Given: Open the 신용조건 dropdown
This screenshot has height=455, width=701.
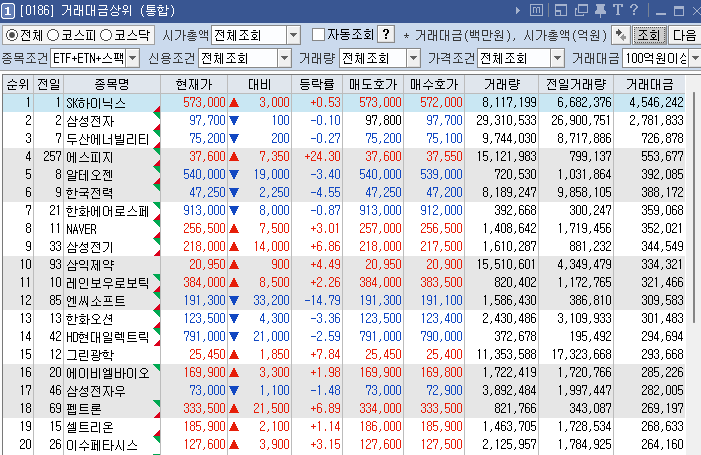Looking at the screenshot, I should pyautogui.click(x=284, y=58).
